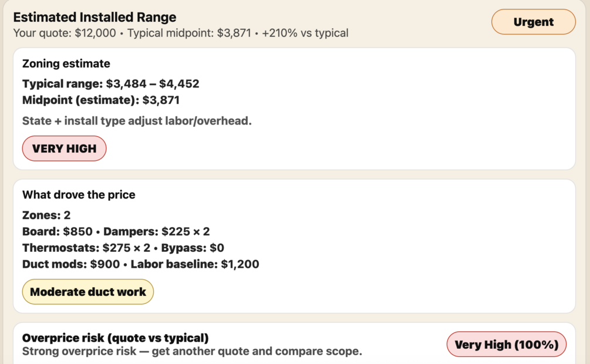Click the Bypass: $0 item
The image size is (590, 364).
tap(193, 248)
